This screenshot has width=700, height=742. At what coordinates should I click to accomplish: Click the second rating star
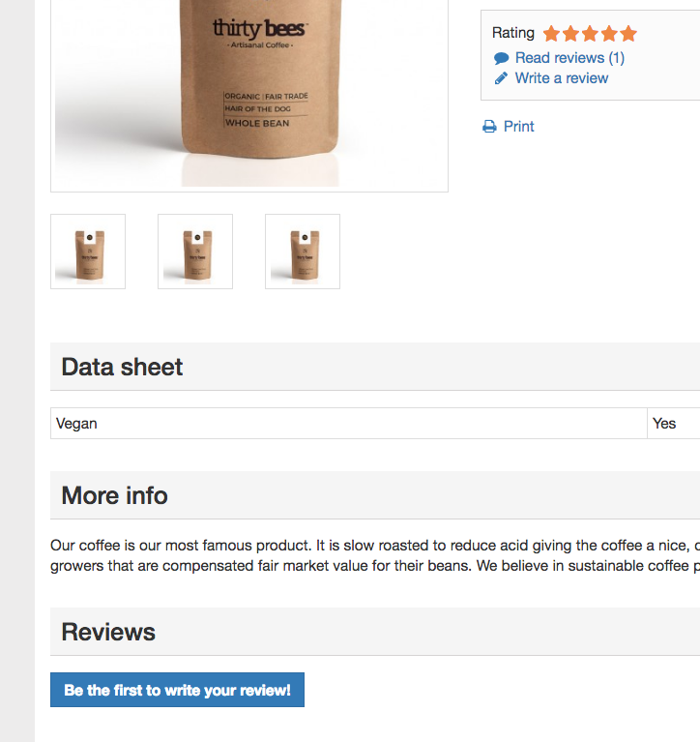[x=570, y=34]
